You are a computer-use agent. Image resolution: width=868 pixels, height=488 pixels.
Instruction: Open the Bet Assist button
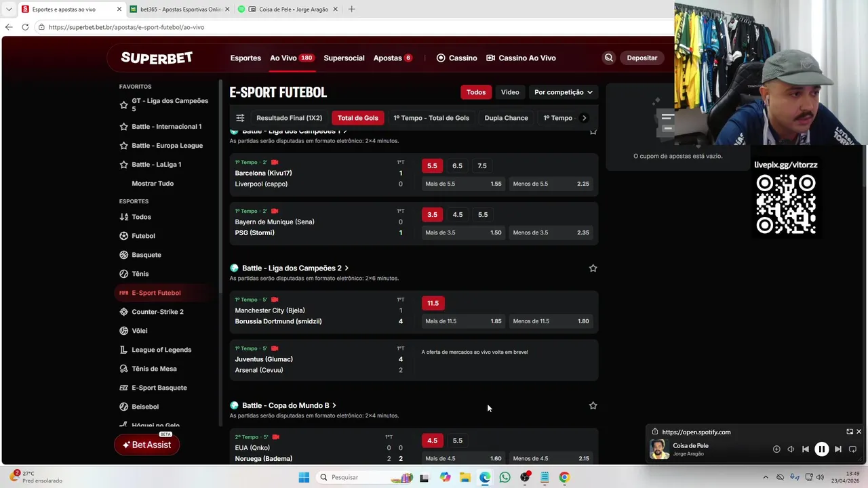tap(147, 445)
